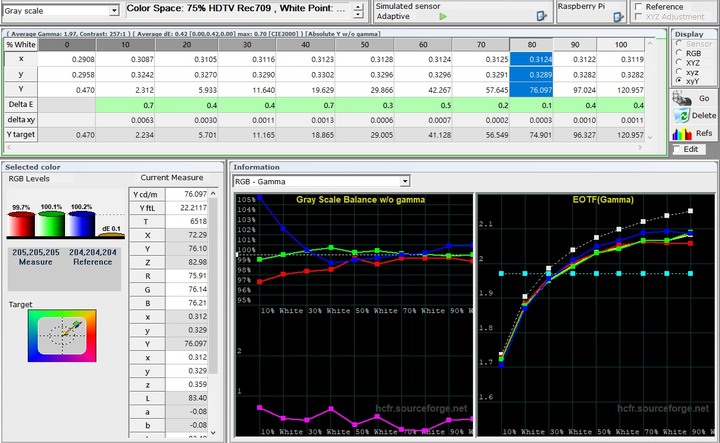Image resolution: width=720 pixels, height=443 pixels.
Task: Select the Sensor display radio button
Action: pos(679,44)
